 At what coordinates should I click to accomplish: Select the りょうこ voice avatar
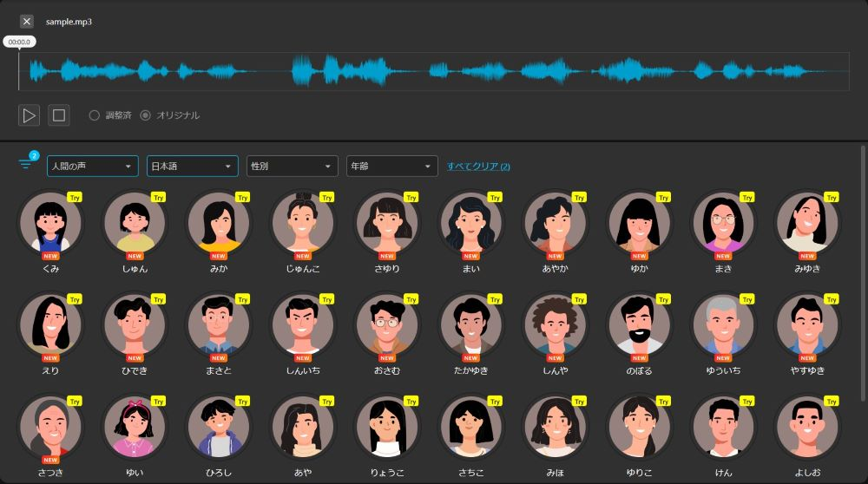pos(387,426)
